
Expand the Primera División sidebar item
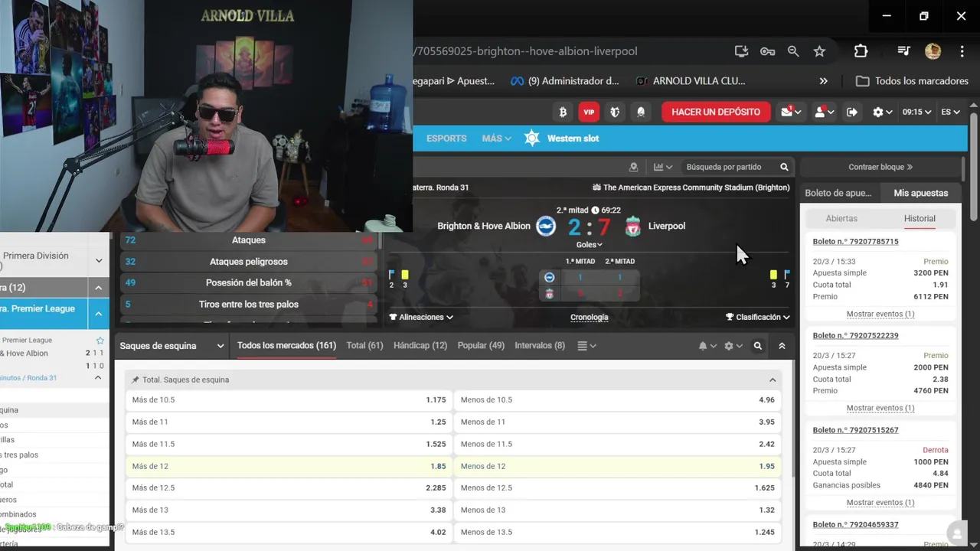[x=99, y=261]
